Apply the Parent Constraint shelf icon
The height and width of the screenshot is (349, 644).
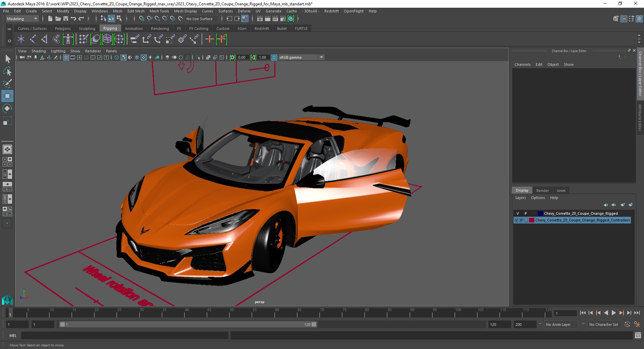(x=135, y=39)
